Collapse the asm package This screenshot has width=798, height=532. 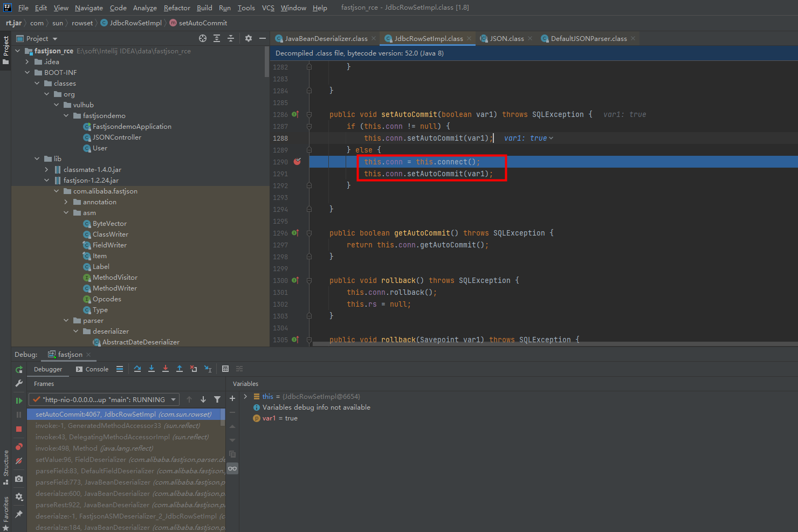click(66, 213)
